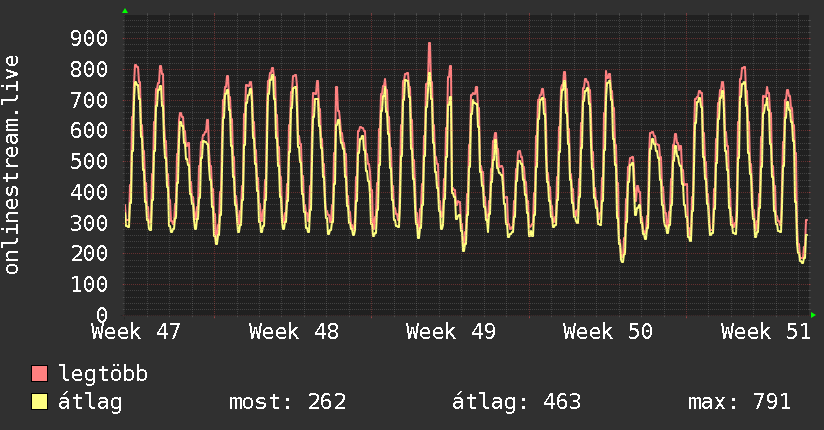Click the 500 y-axis label

89,161
